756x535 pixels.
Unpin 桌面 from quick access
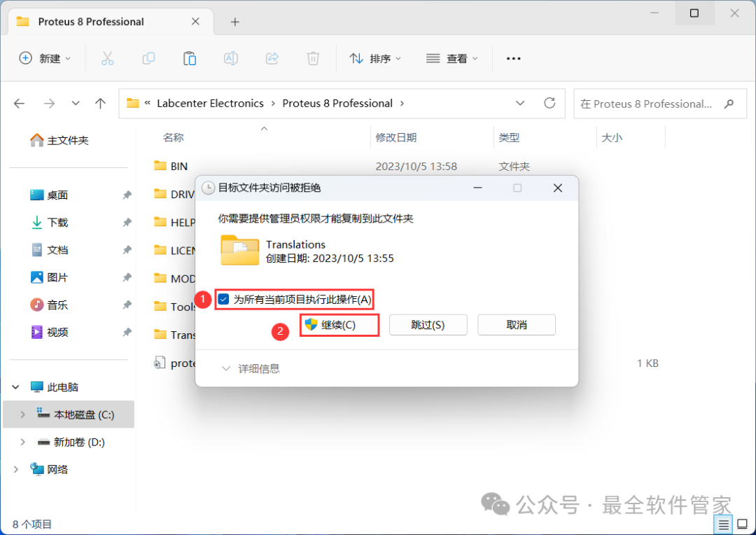pyautogui.click(x=127, y=195)
